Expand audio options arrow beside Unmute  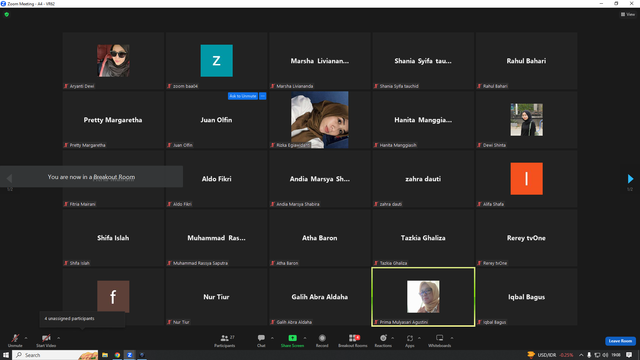pyautogui.click(x=26, y=338)
